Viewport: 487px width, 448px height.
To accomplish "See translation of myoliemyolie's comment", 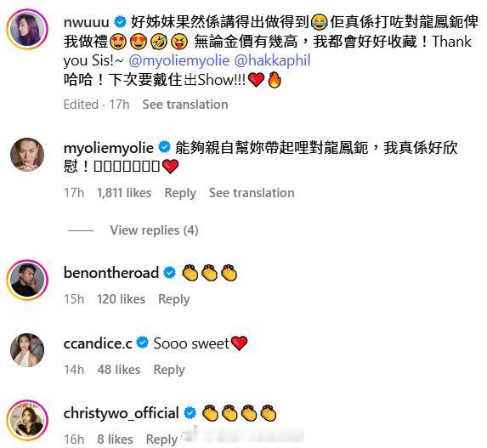I will (x=252, y=193).
